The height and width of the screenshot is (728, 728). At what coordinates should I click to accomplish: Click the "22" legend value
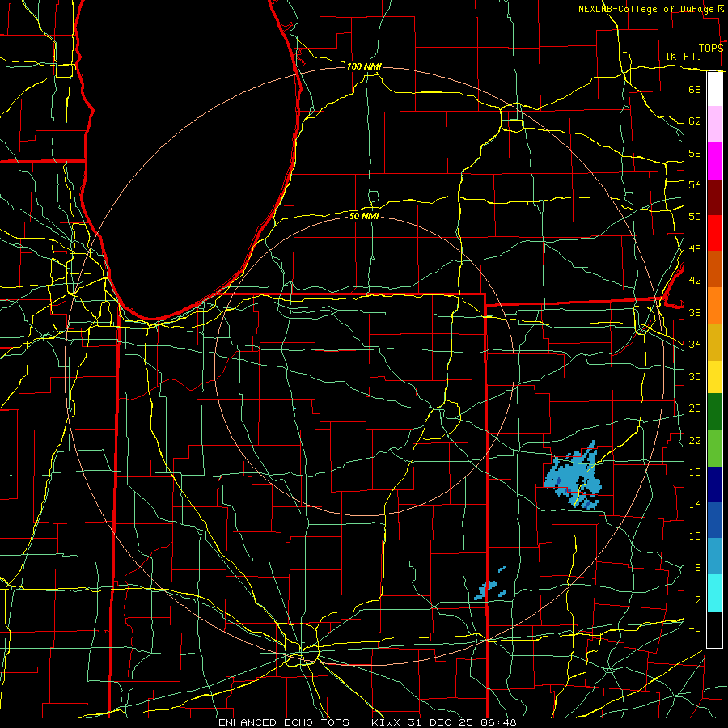695,440
